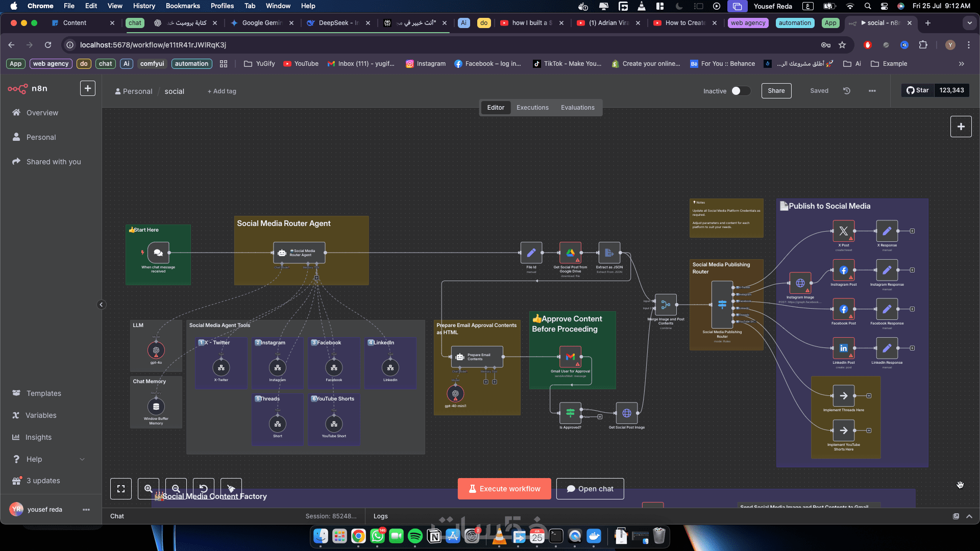Viewport: 980px width, 551px height.
Task: Click the When chat message received trigger
Action: [x=158, y=253]
